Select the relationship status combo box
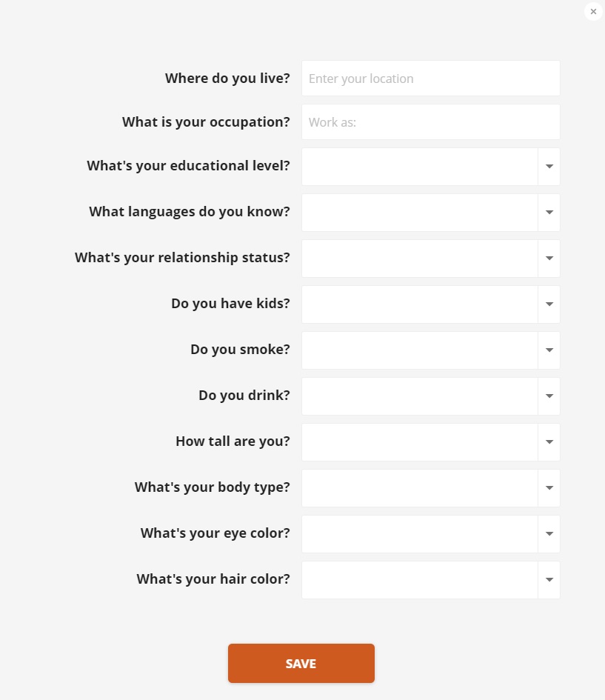Viewport: 605px width, 700px height. point(419,259)
